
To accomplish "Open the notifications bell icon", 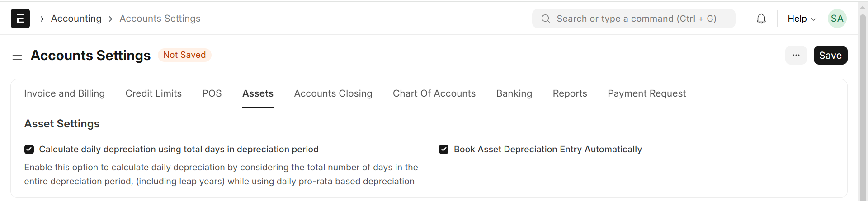I will point(761,19).
